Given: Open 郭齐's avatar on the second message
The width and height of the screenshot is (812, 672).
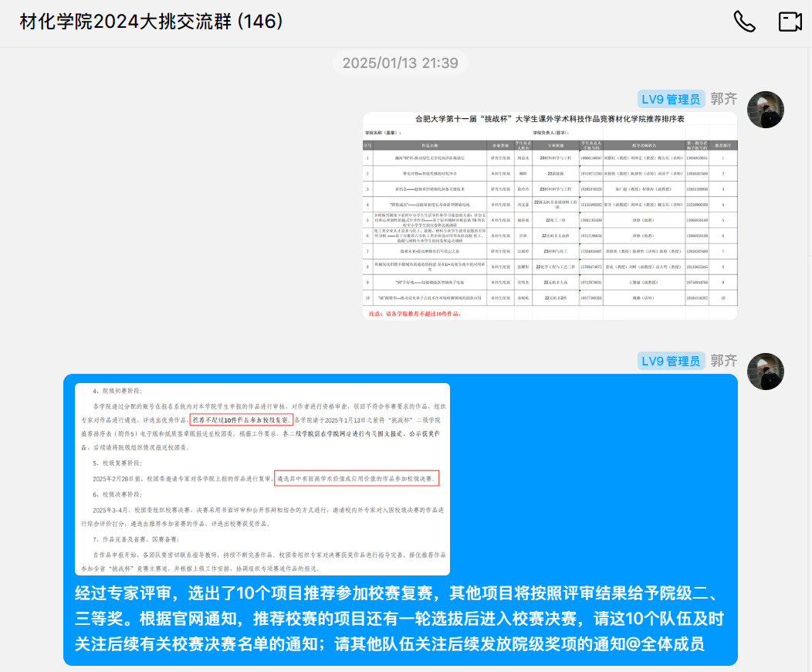Looking at the screenshot, I should tap(766, 372).
